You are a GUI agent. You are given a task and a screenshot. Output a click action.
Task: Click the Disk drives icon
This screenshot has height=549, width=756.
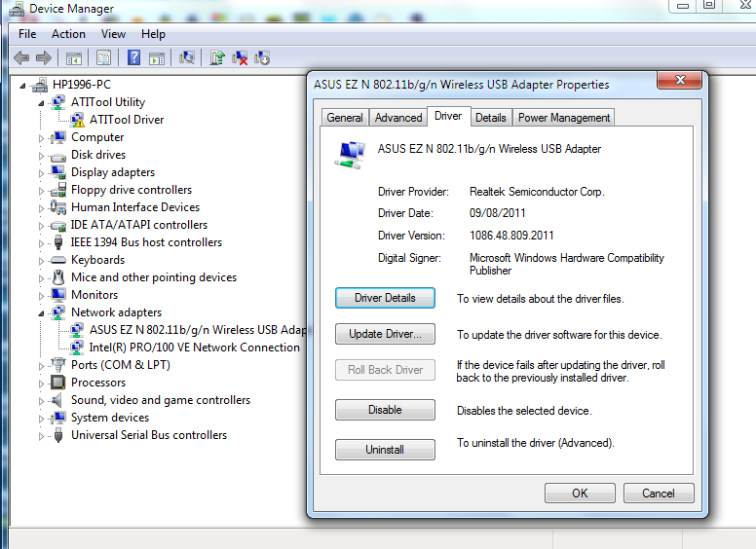pos(58,156)
